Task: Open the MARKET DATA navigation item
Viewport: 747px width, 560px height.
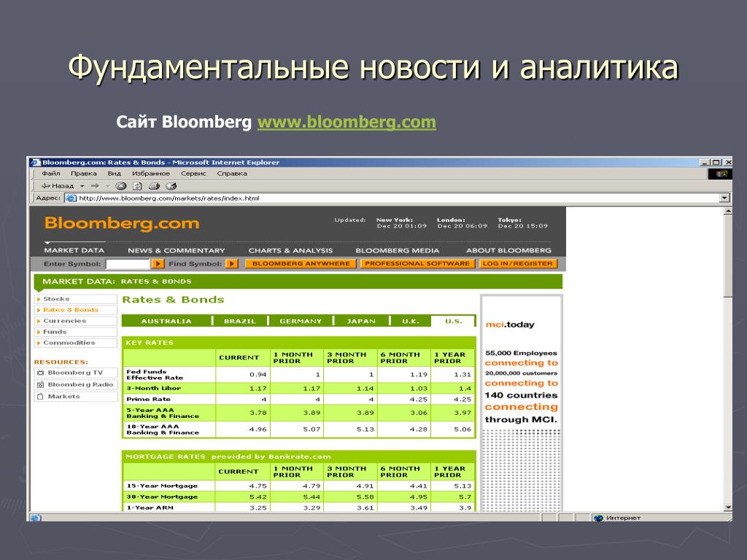Action: click(74, 251)
